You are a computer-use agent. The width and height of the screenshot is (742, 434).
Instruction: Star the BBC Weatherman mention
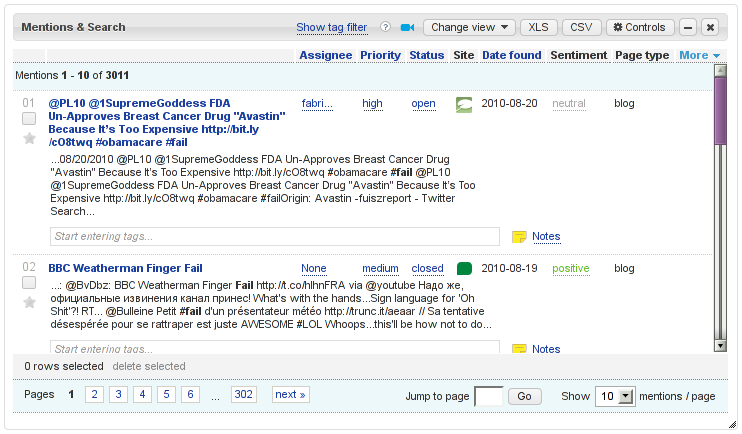point(29,302)
